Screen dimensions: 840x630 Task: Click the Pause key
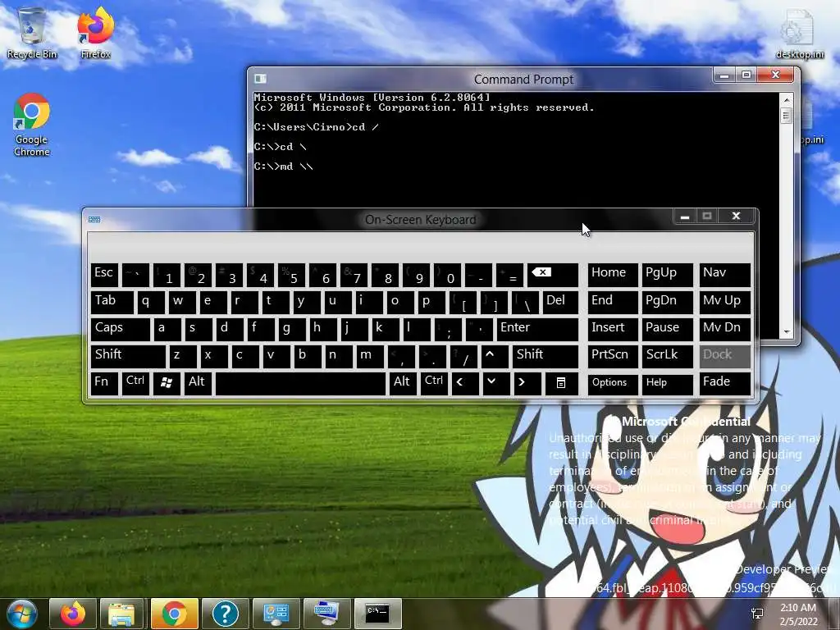pos(667,328)
